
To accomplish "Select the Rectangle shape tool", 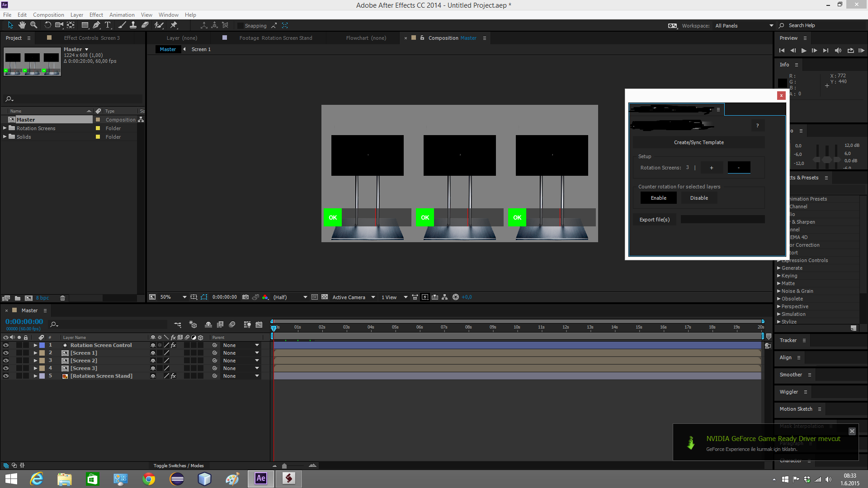I will click(85, 25).
